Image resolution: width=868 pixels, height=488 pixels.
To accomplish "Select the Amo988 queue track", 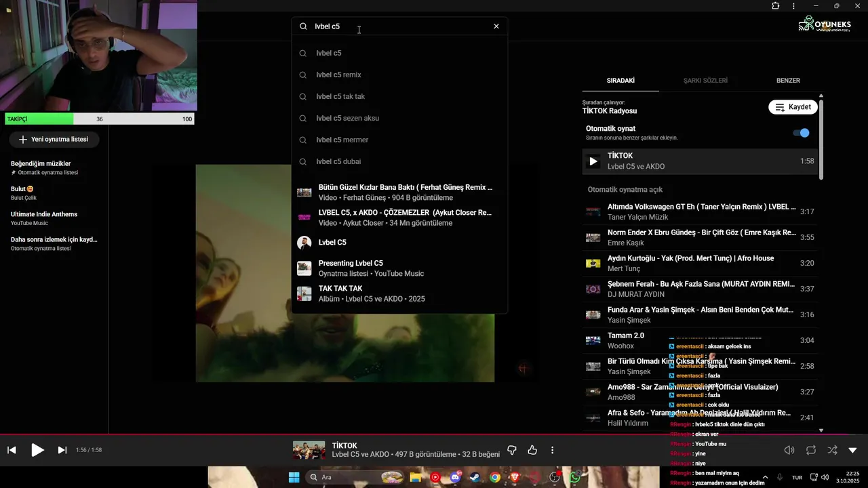I will [x=700, y=392].
